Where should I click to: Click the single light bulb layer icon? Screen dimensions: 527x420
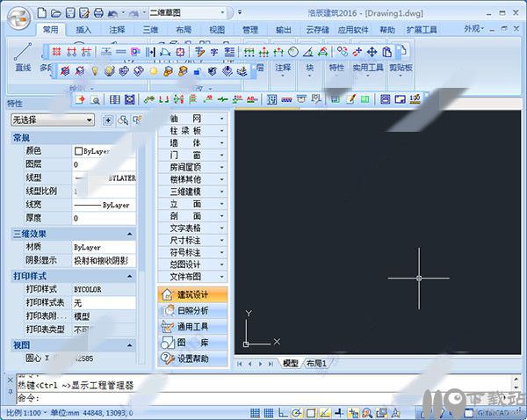95,71
